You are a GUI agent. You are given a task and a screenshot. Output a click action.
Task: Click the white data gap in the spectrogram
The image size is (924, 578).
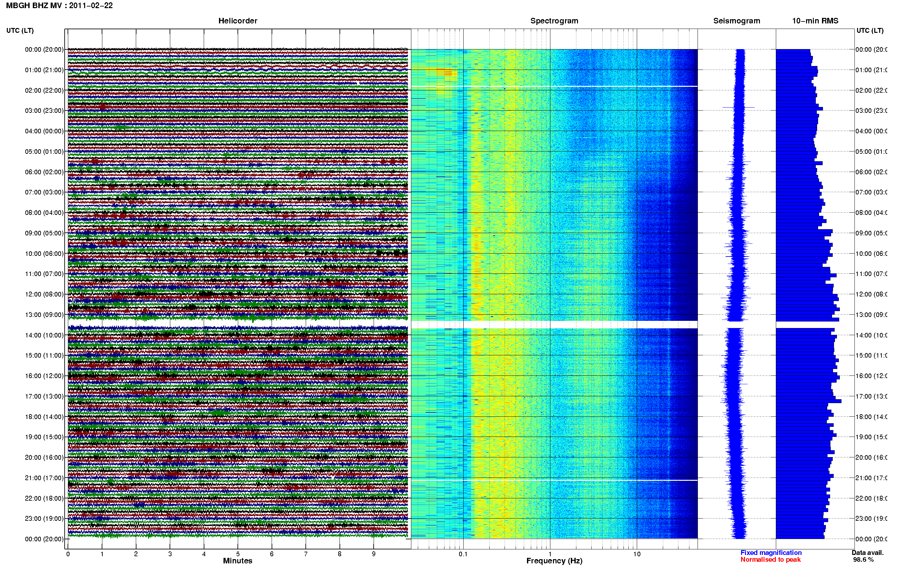click(554, 324)
